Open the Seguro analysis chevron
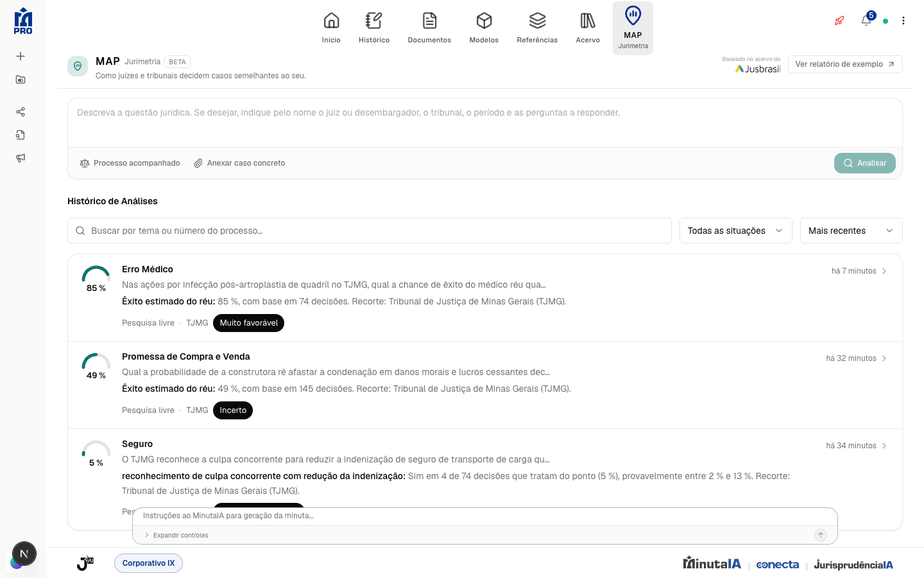This screenshot has height=578, width=924. point(884,446)
